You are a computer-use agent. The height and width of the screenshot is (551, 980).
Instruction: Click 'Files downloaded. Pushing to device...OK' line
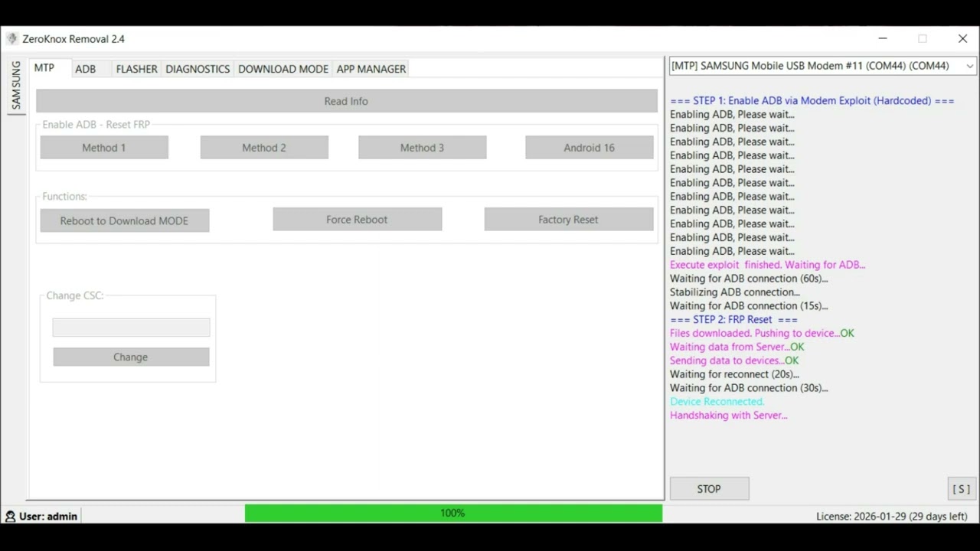click(762, 334)
